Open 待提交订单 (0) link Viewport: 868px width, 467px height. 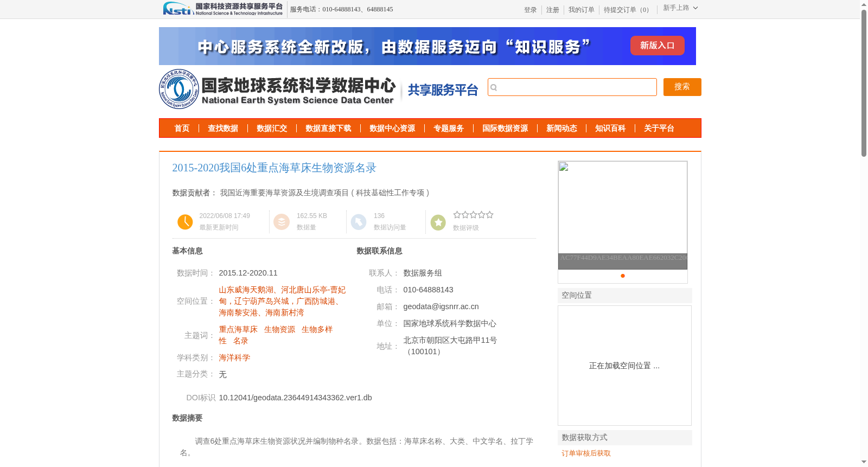628,10
